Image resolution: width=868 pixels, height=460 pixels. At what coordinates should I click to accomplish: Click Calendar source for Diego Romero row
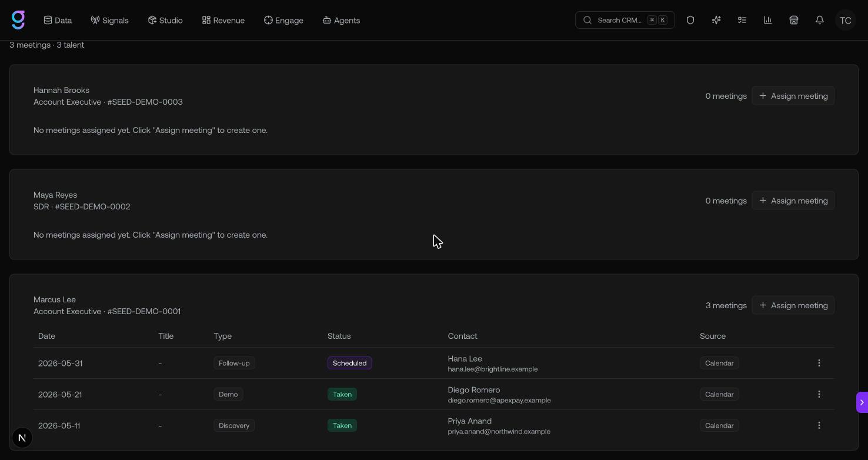(x=719, y=394)
